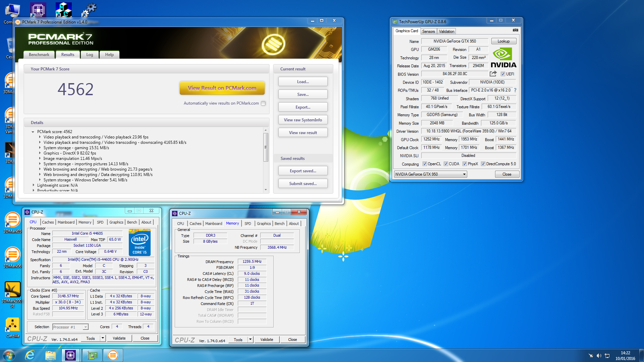Open the Sensors tab in GPU-Z

pyautogui.click(x=428, y=32)
